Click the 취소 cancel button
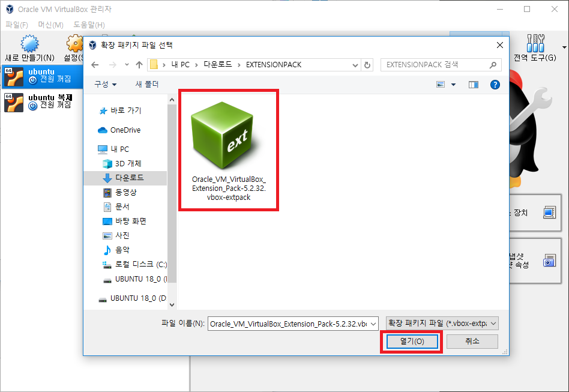The width and height of the screenshot is (569, 392). [x=472, y=341]
